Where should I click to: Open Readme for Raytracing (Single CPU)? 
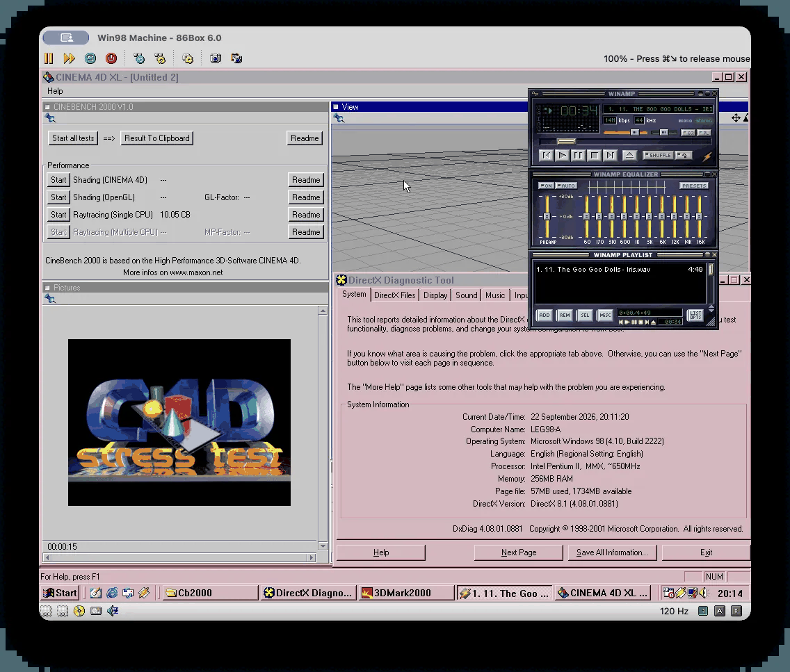click(x=306, y=215)
